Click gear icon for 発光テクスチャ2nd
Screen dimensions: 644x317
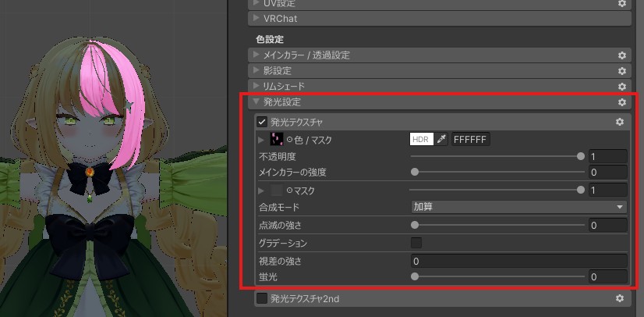(x=620, y=298)
